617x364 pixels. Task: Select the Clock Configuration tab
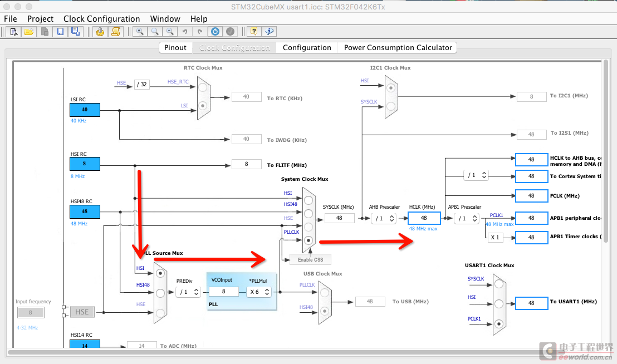[x=234, y=47]
